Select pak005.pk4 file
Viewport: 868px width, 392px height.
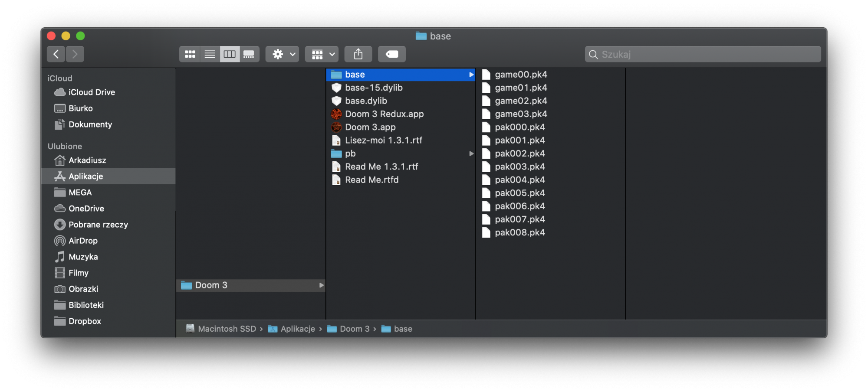(x=551, y=193)
